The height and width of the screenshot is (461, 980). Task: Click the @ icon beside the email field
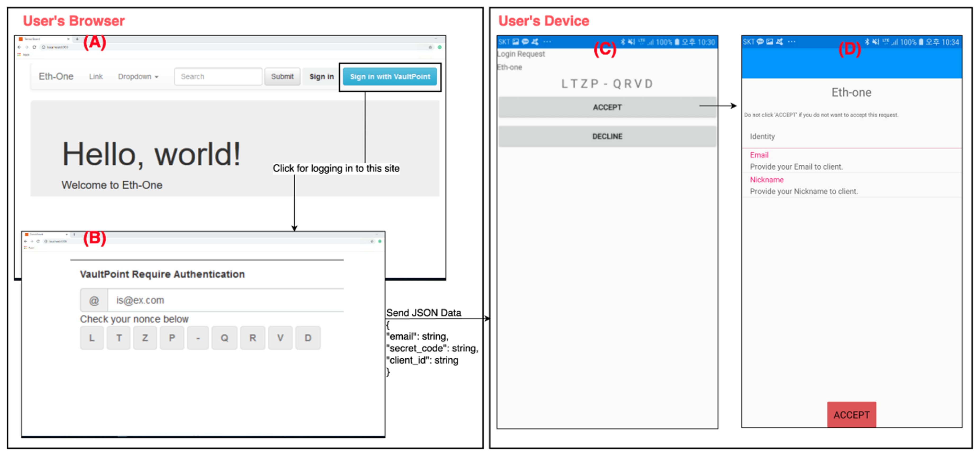[94, 301]
